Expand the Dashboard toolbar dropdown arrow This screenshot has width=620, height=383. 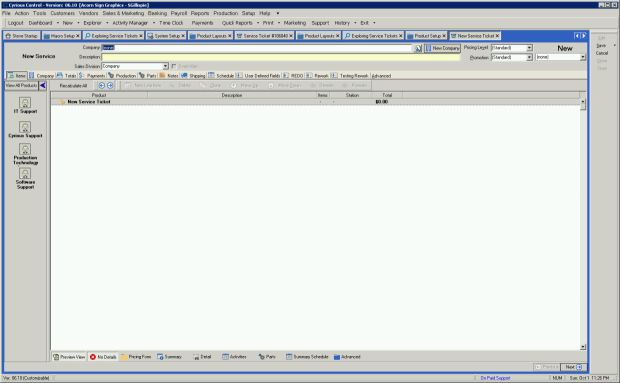(x=58, y=23)
